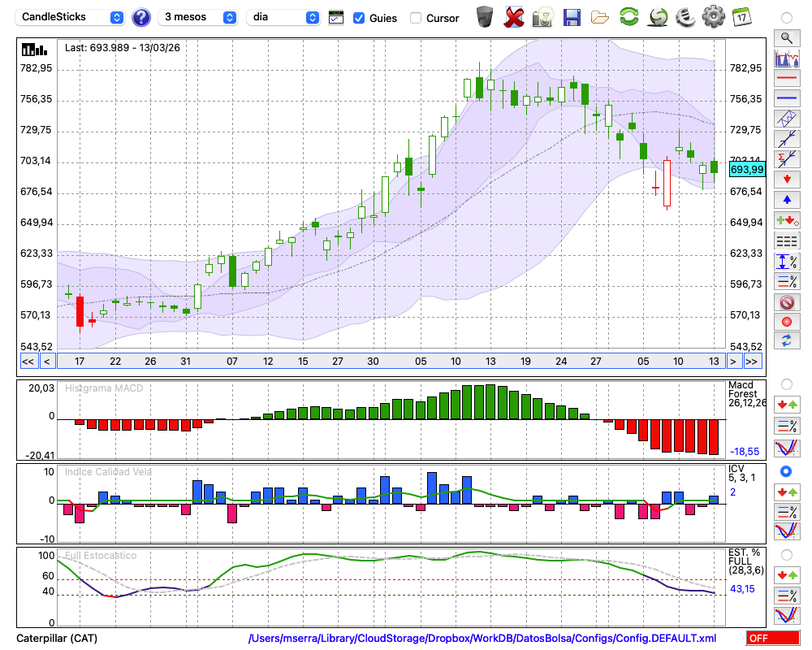Open the 'dia' interval dropdown
Viewport: 812px width, 650px height.
click(283, 17)
